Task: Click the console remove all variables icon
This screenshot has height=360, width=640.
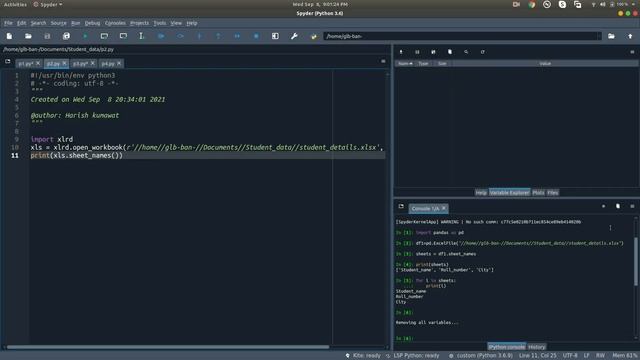Action: [x=618, y=207]
